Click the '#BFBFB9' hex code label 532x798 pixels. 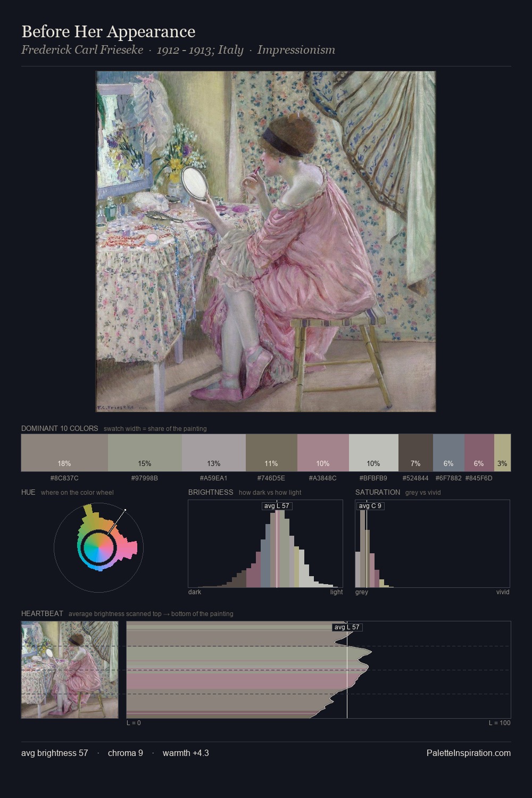(x=373, y=478)
